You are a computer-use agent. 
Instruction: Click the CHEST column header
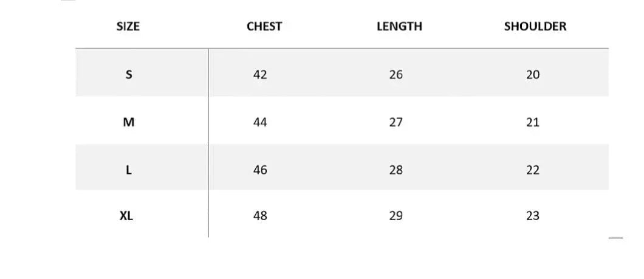coord(264,26)
